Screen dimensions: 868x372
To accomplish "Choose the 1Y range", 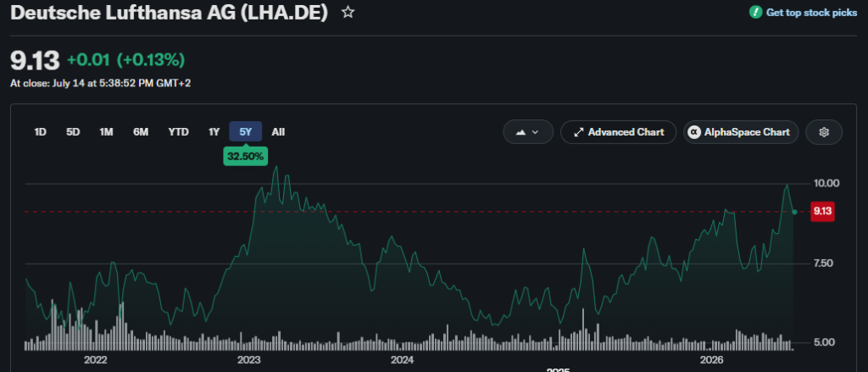I will click(x=214, y=131).
